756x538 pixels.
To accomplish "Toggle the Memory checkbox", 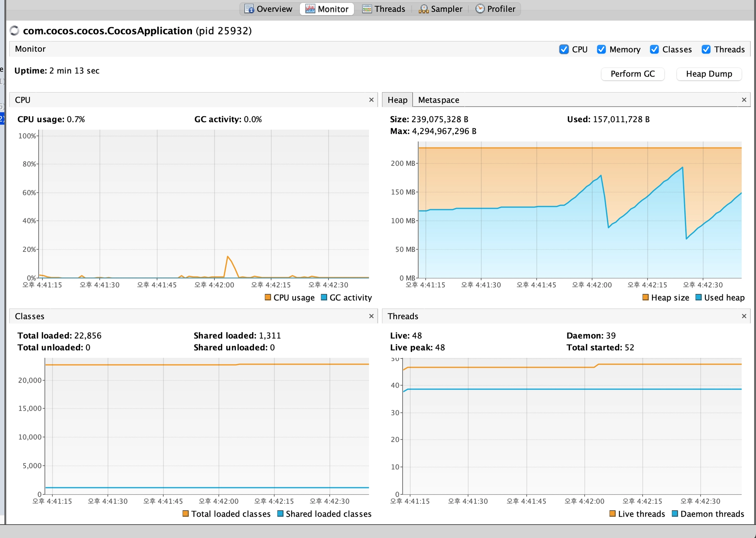I will click(601, 49).
